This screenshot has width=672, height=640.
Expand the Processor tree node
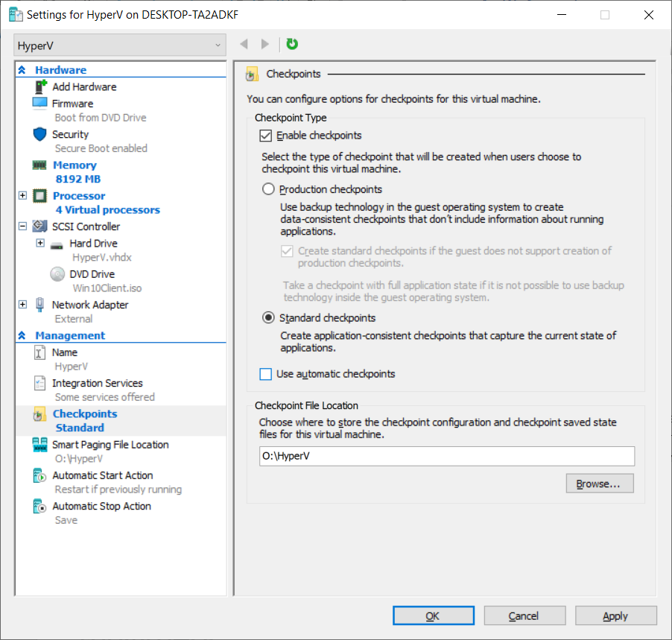tap(22, 196)
